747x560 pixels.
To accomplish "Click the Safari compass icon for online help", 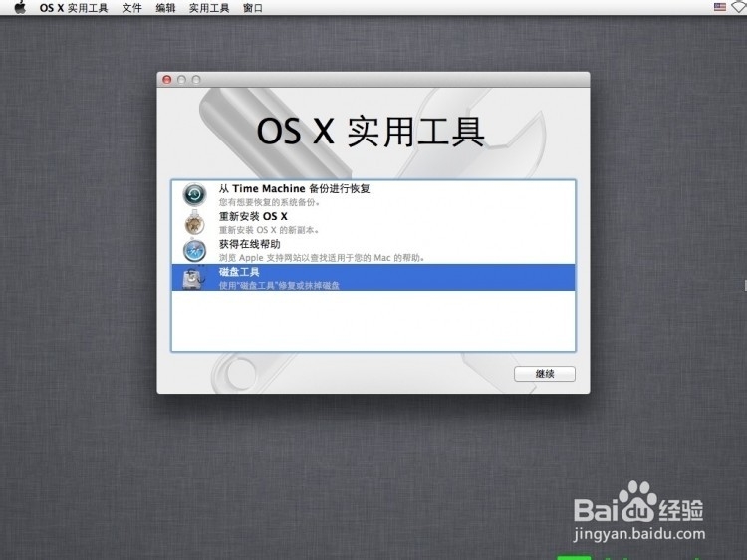I will pos(194,250).
